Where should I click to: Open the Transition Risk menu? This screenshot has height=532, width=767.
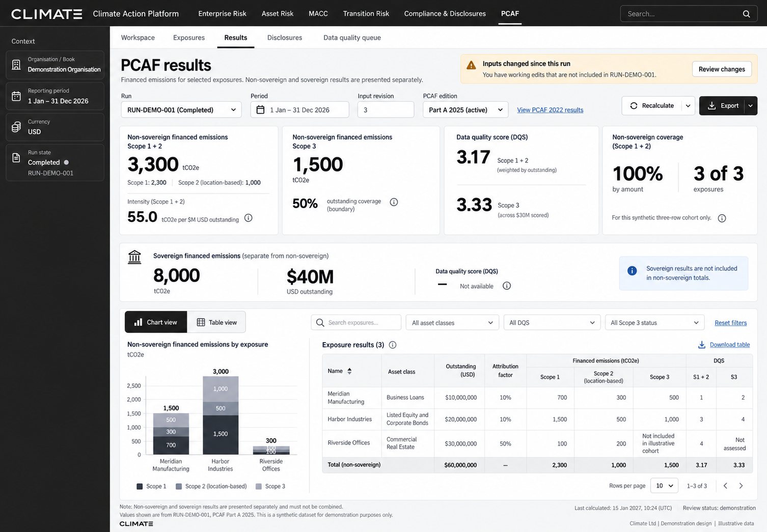click(x=366, y=14)
